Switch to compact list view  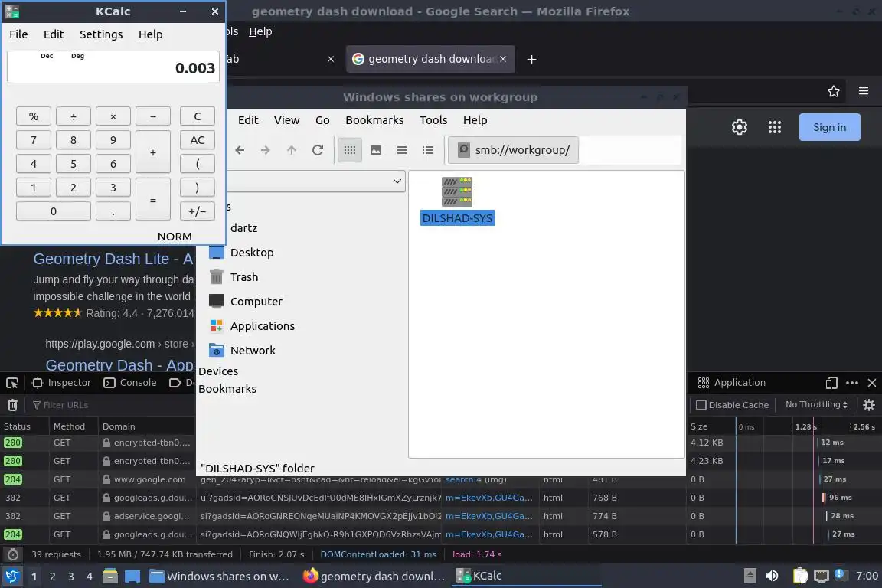402,150
